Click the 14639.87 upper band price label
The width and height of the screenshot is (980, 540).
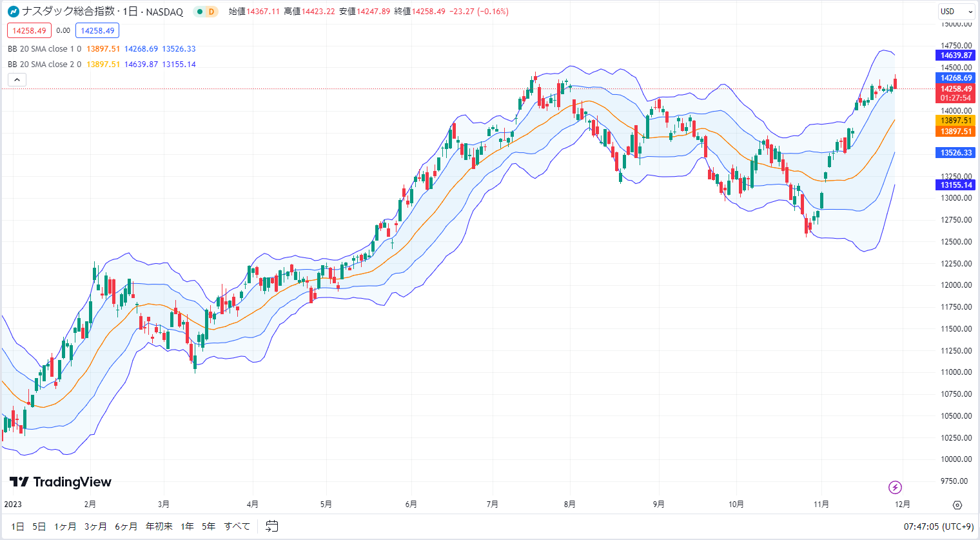pyautogui.click(x=955, y=55)
